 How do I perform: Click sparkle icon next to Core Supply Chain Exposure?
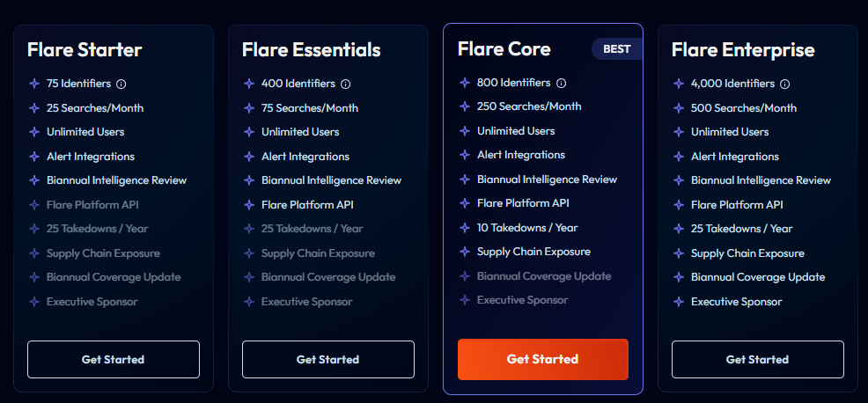point(465,252)
